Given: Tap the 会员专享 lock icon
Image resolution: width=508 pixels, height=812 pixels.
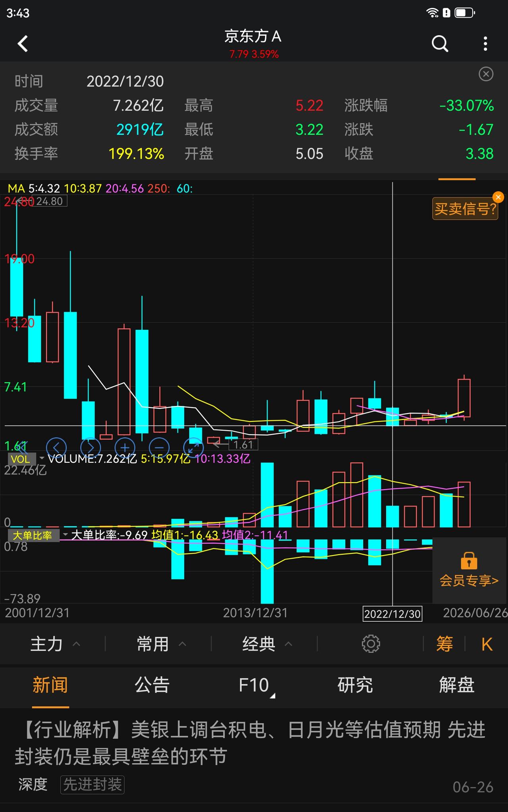Looking at the screenshot, I should pos(469,561).
